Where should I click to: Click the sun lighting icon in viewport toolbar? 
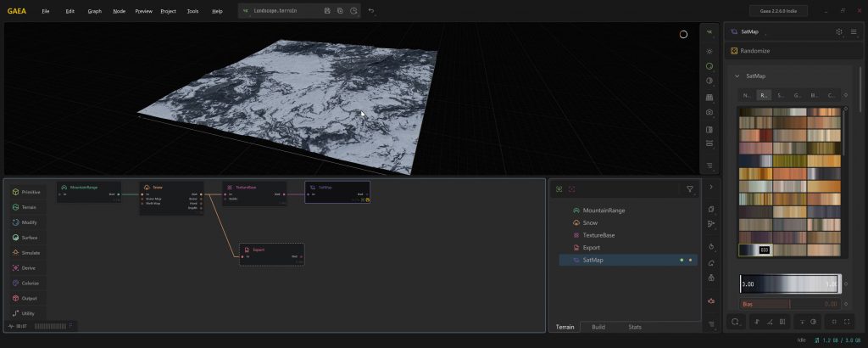709,51
